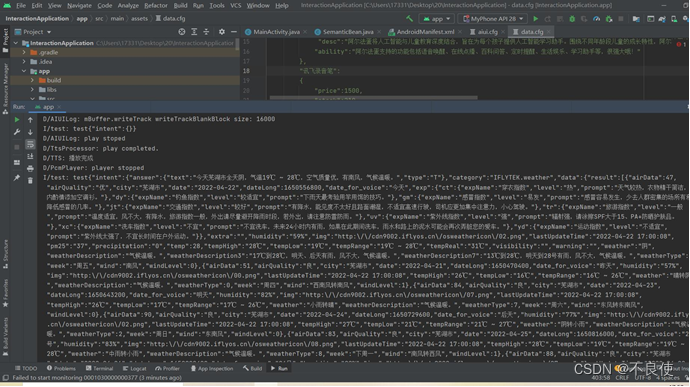690x387 pixels.
Task: Click Attach Debugger to Android Process icon
Action: (609, 19)
